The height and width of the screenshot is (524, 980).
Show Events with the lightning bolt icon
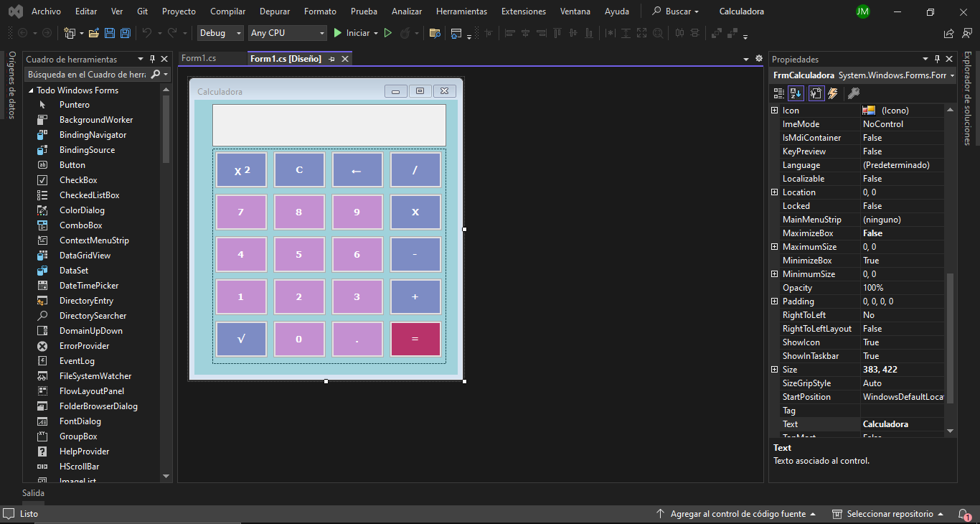tap(833, 93)
